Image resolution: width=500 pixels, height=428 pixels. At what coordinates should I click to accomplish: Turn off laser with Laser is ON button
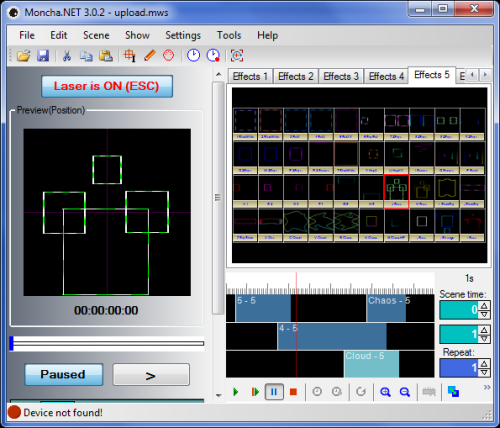[x=107, y=86]
